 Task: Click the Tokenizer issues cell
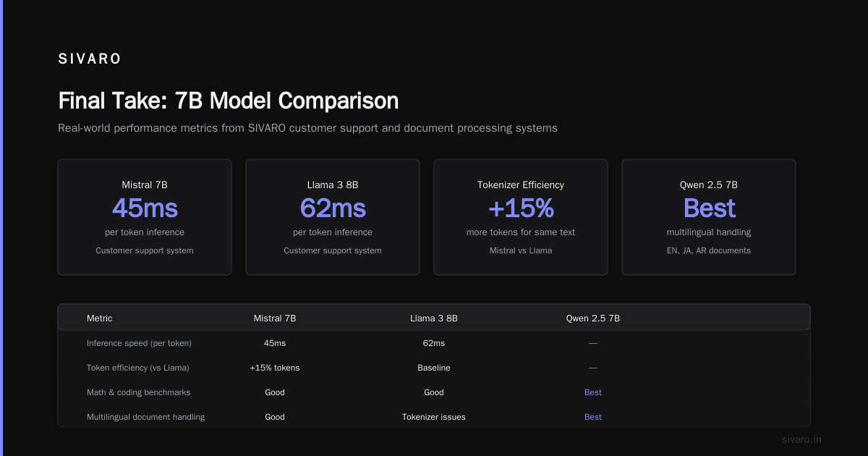pos(434,417)
